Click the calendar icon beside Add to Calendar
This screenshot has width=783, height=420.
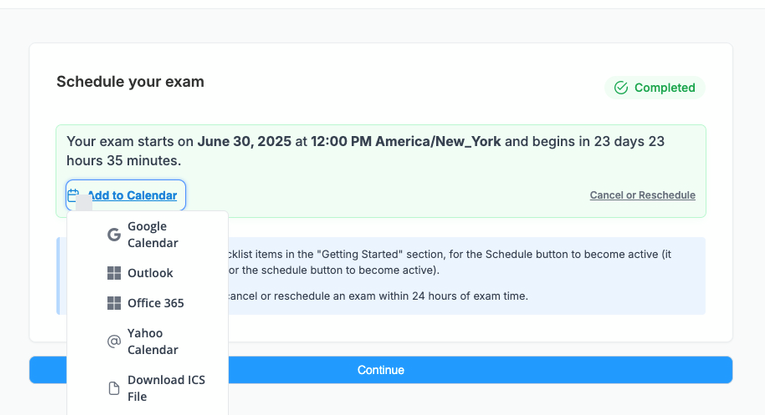pyautogui.click(x=74, y=195)
